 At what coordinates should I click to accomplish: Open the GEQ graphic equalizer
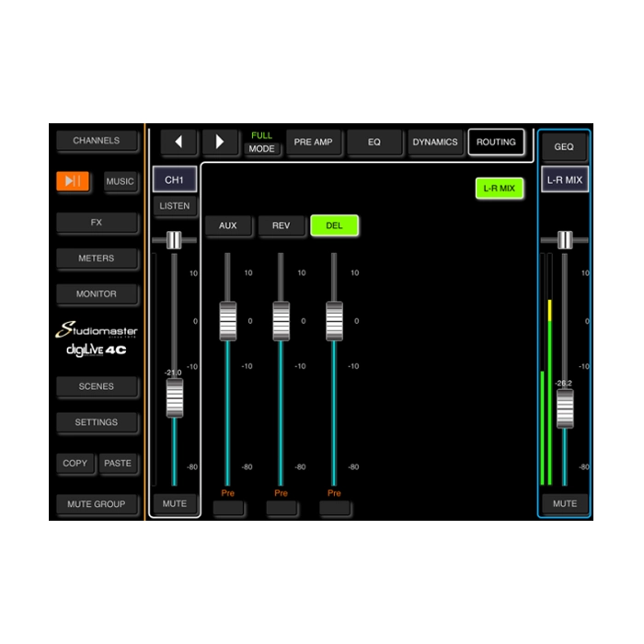coord(564,146)
